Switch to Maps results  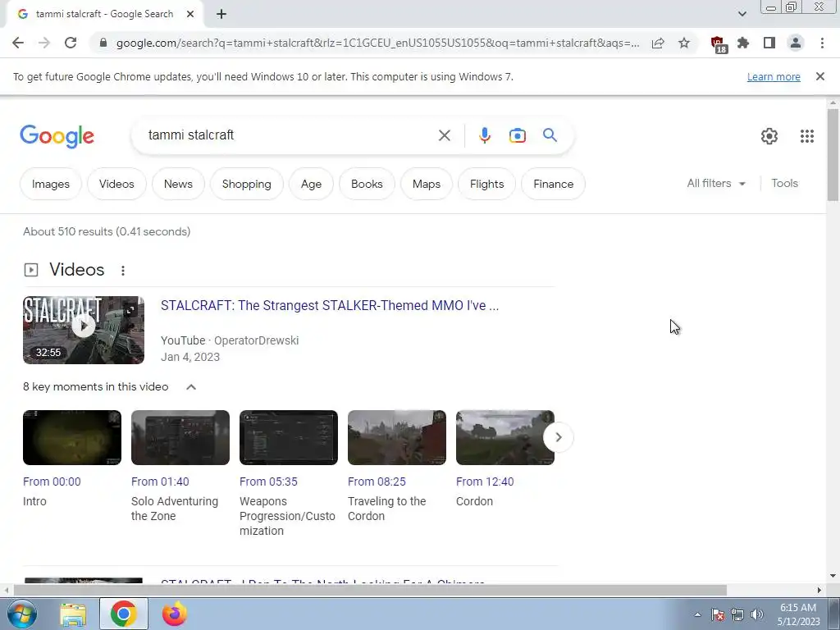tap(426, 184)
